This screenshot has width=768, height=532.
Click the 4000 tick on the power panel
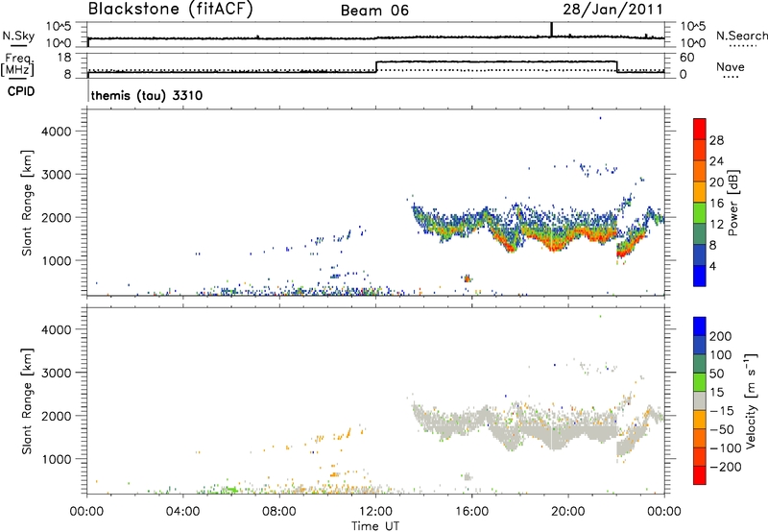click(57, 132)
